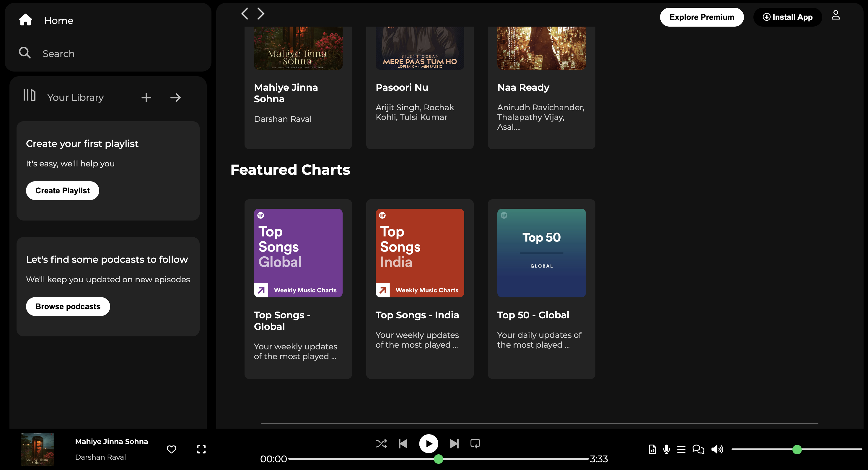Open the lyrics view with the microphone icon

[x=667, y=449]
